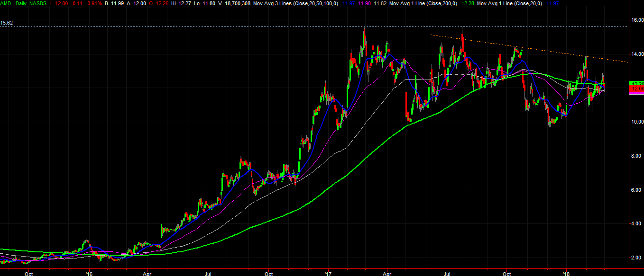Click the '16 date axis label
The image size is (644, 276).
click(89, 273)
